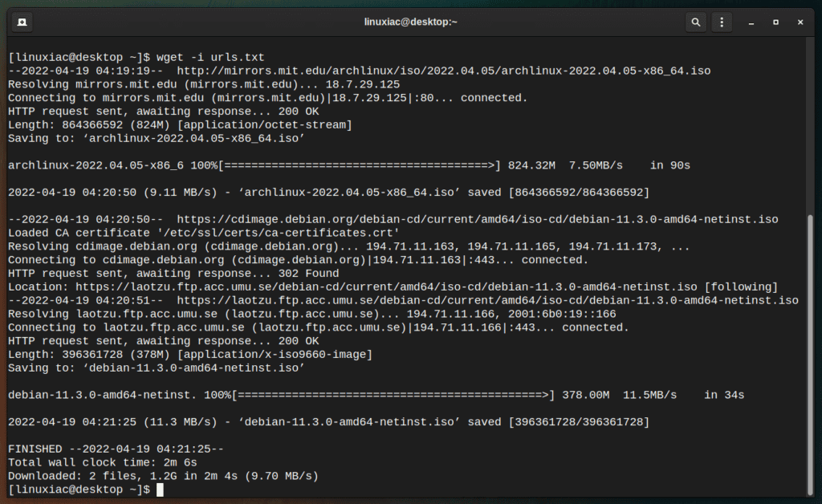The width and height of the screenshot is (822, 504).
Task: Click the text 'Length: 864366592 (824M)'
Action: 89,124
